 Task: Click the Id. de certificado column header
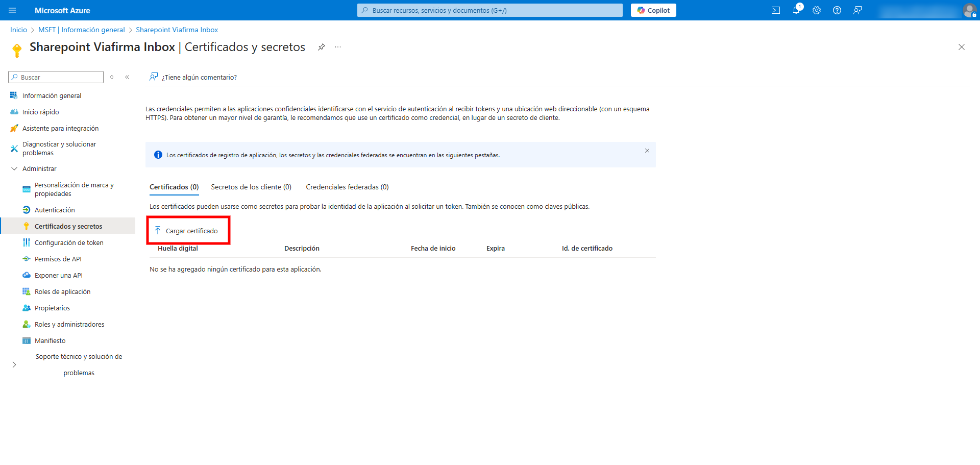[587, 249]
